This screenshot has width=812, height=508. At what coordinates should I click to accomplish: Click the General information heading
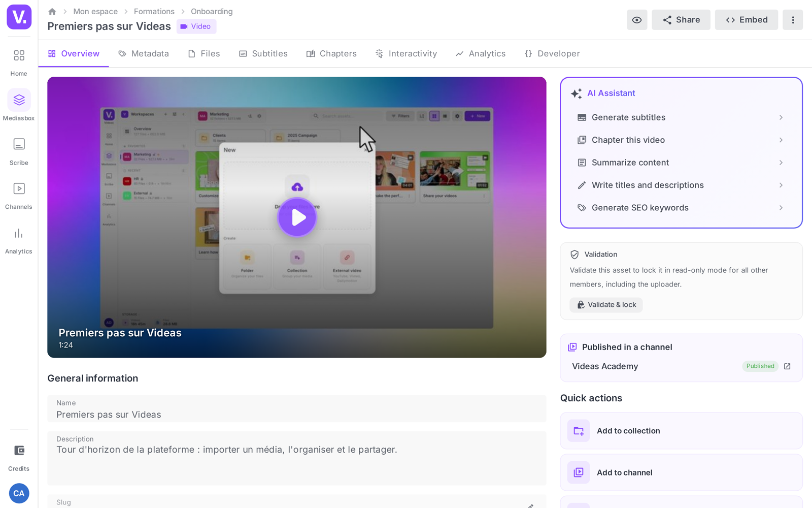(x=93, y=378)
